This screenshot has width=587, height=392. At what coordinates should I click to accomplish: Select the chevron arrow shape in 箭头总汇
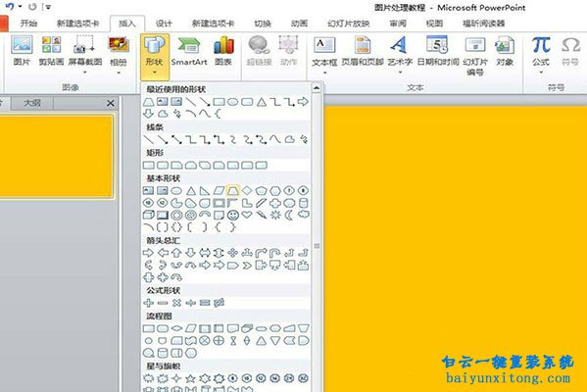pos(247,266)
